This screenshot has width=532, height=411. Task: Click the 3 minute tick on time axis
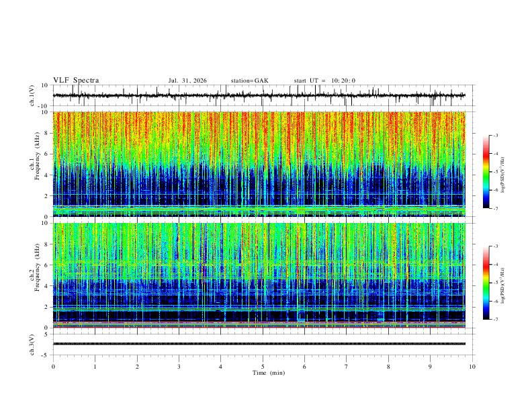point(179,367)
